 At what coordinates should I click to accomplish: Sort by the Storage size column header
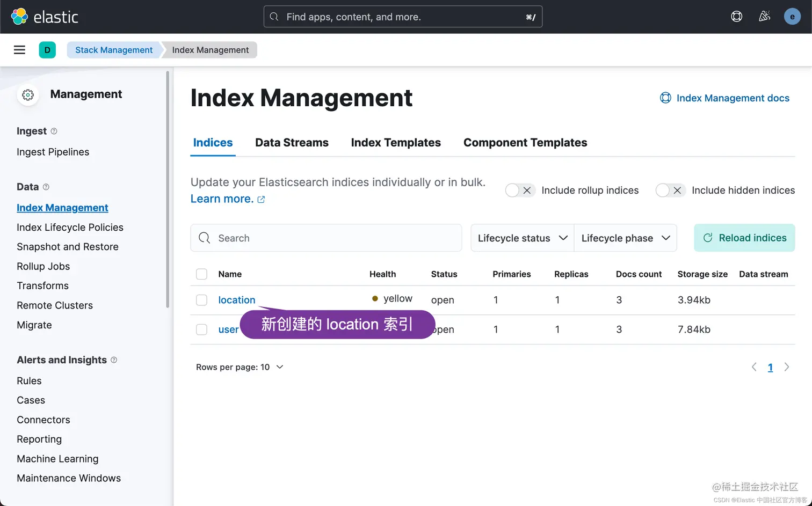click(702, 274)
